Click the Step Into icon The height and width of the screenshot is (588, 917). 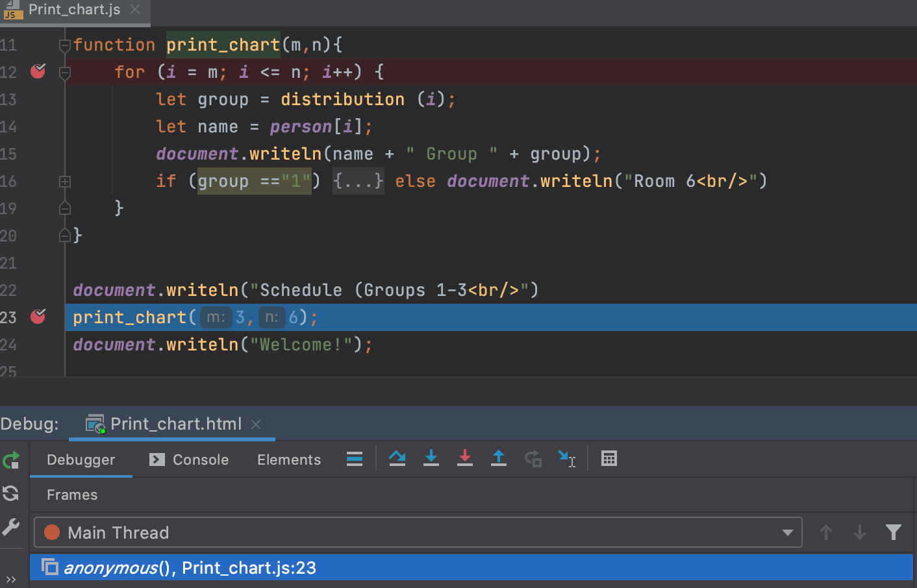point(431,458)
